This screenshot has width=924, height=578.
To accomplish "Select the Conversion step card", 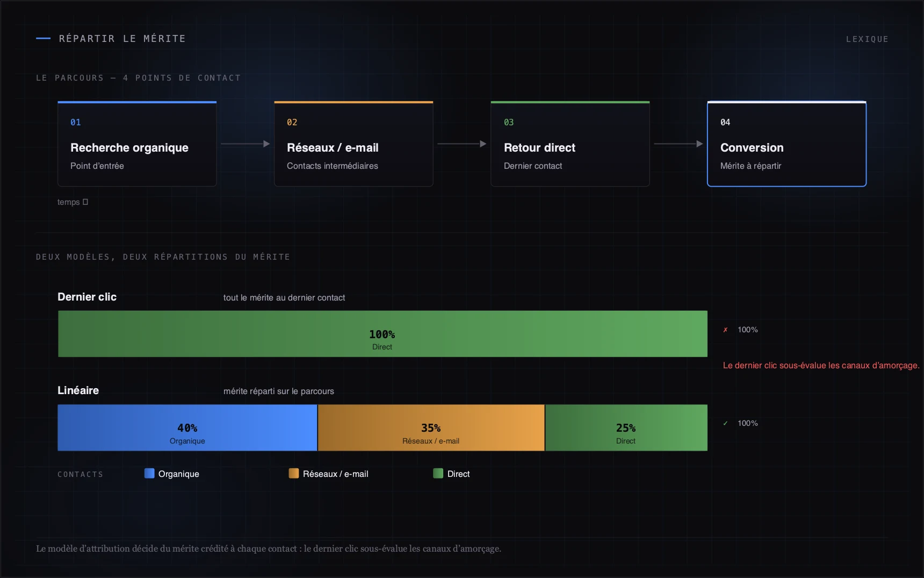I will point(786,144).
